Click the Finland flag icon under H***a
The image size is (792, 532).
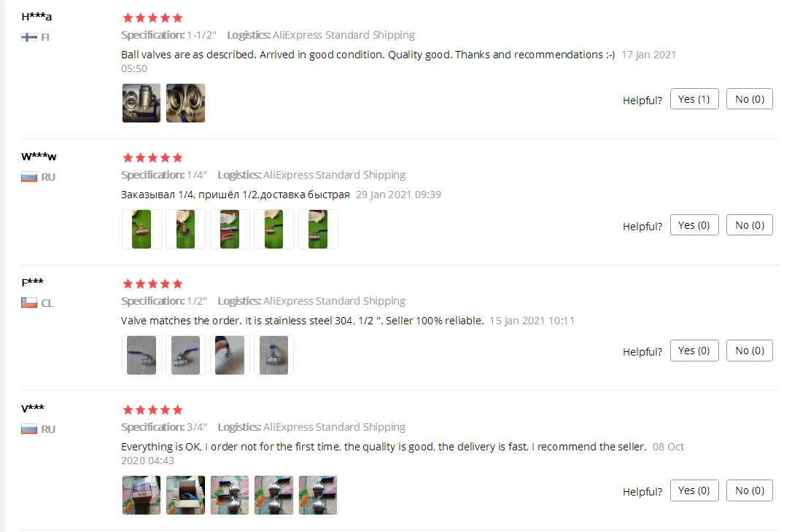click(x=28, y=37)
